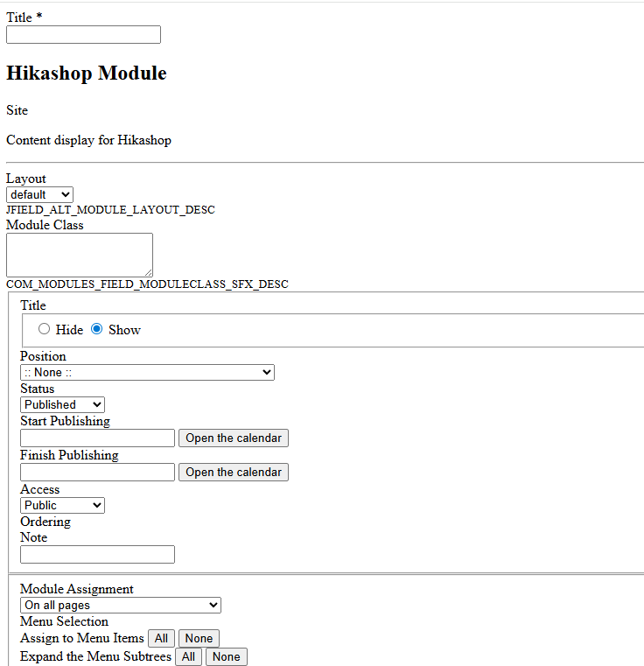Image resolution: width=644 pixels, height=666 pixels.
Task: Open the calendar for Finish Publishing
Action: click(x=234, y=472)
